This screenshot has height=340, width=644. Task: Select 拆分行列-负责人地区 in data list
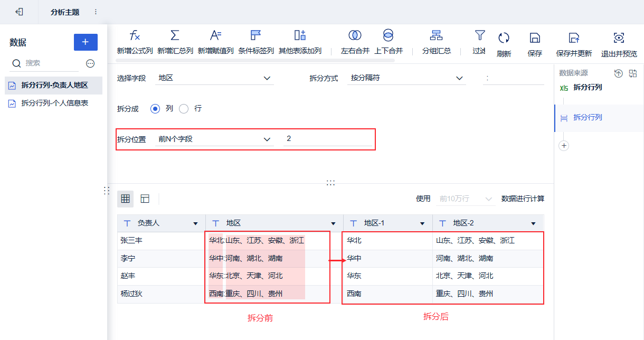(53, 85)
